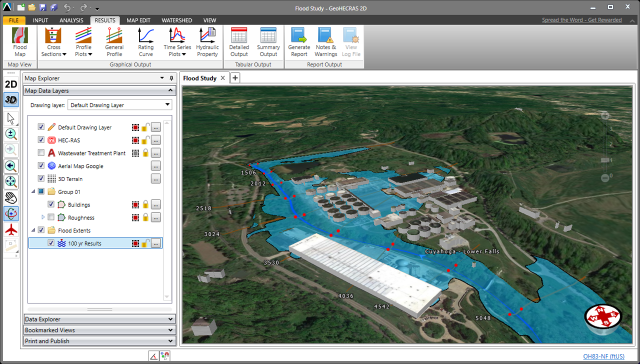Click the map zoom slider handle
Screen dimensions: 640x364
click(x=605, y=160)
